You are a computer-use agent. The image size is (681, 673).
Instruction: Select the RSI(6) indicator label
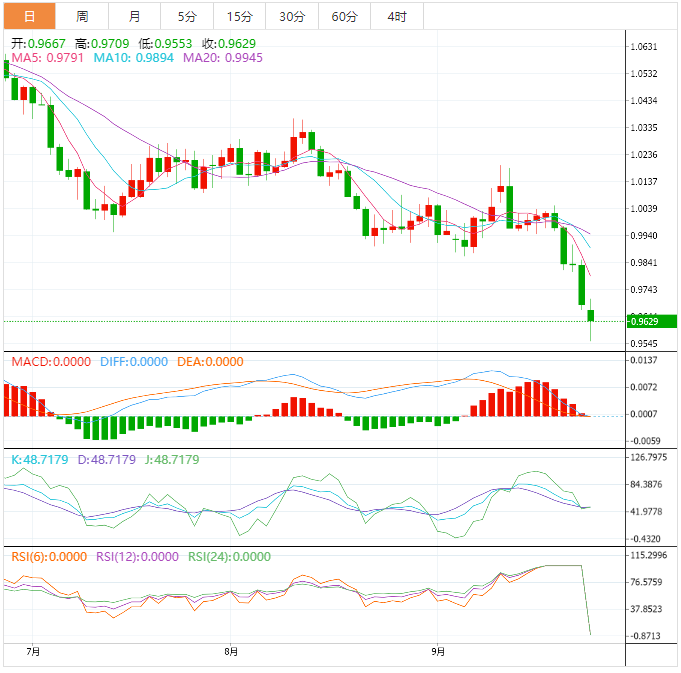[x=49, y=557]
